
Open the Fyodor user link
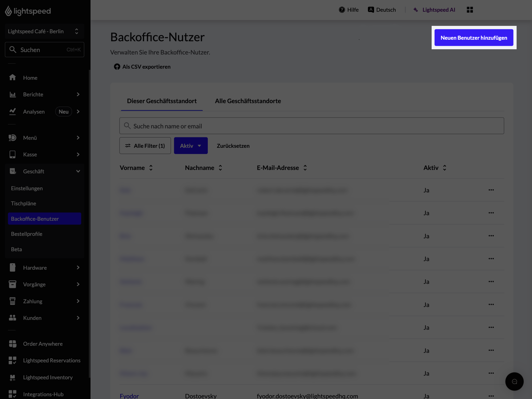pyautogui.click(x=129, y=396)
